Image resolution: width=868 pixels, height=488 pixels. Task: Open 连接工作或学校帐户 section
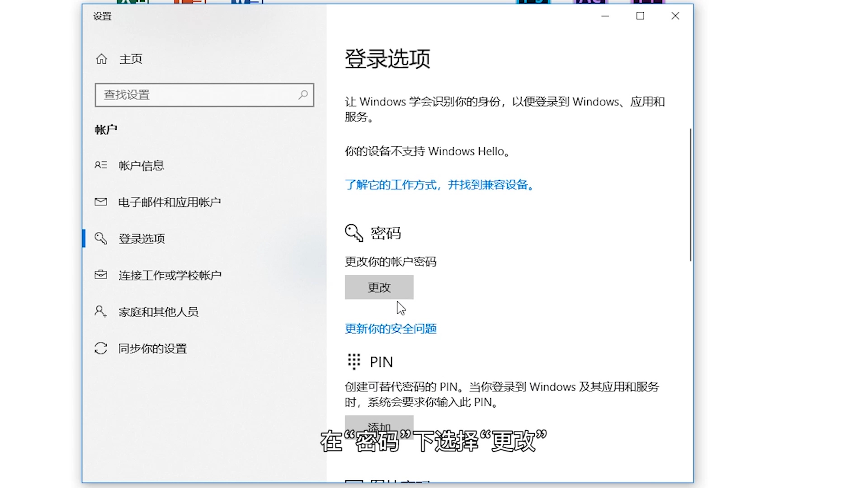(170, 275)
